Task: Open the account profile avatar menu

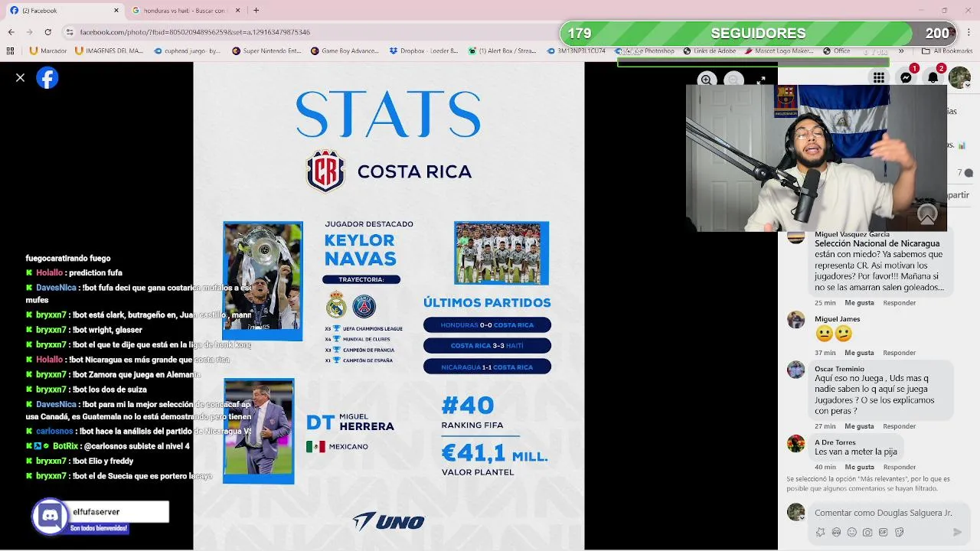Action: click(x=959, y=77)
